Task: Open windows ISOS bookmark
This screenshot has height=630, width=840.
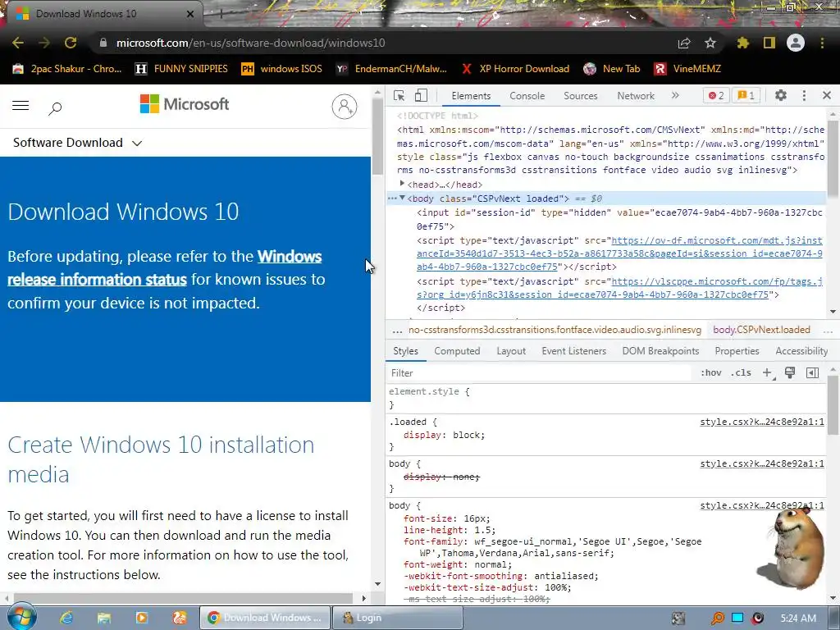Action: [x=282, y=69]
